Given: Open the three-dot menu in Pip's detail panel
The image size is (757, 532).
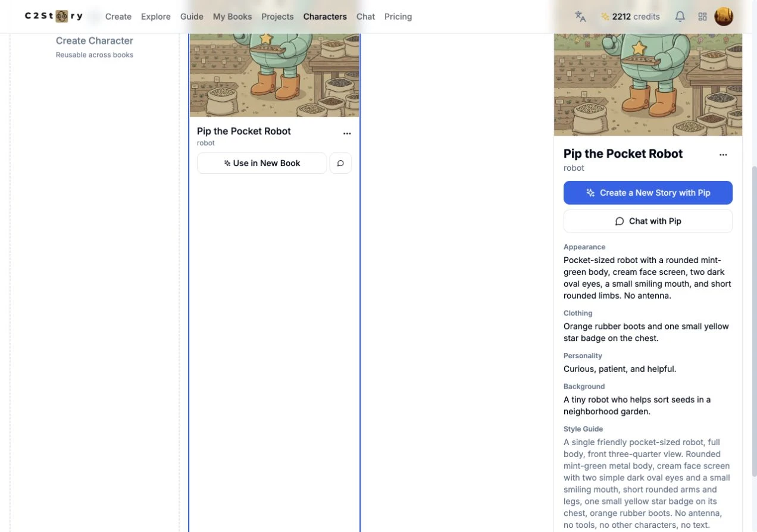Looking at the screenshot, I should click(723, 155).
